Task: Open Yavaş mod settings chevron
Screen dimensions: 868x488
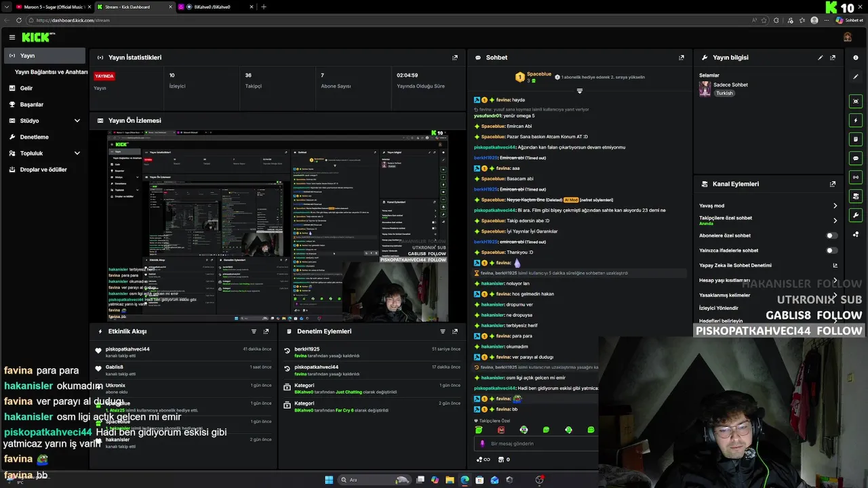Action: tap(835, 206)
